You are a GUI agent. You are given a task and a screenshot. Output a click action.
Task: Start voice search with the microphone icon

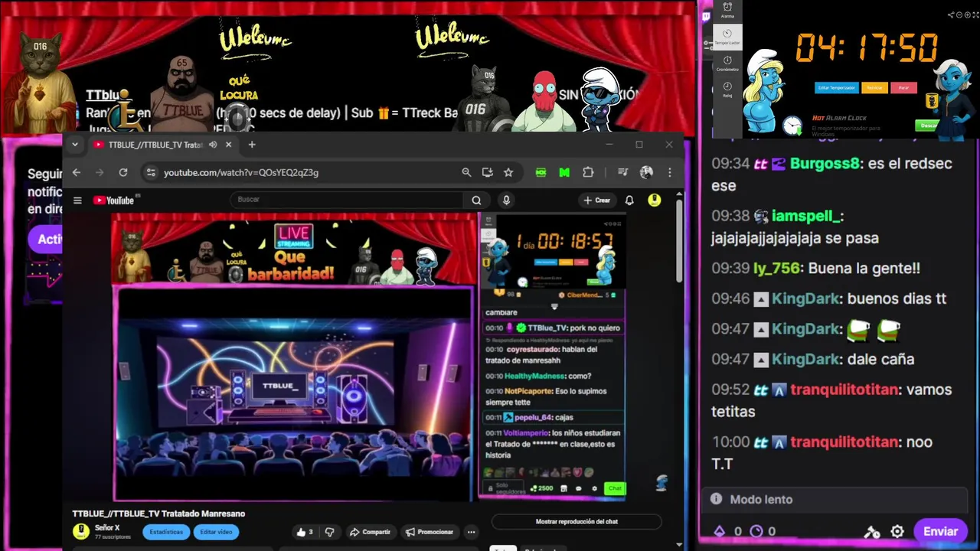(x=506, y=201)
